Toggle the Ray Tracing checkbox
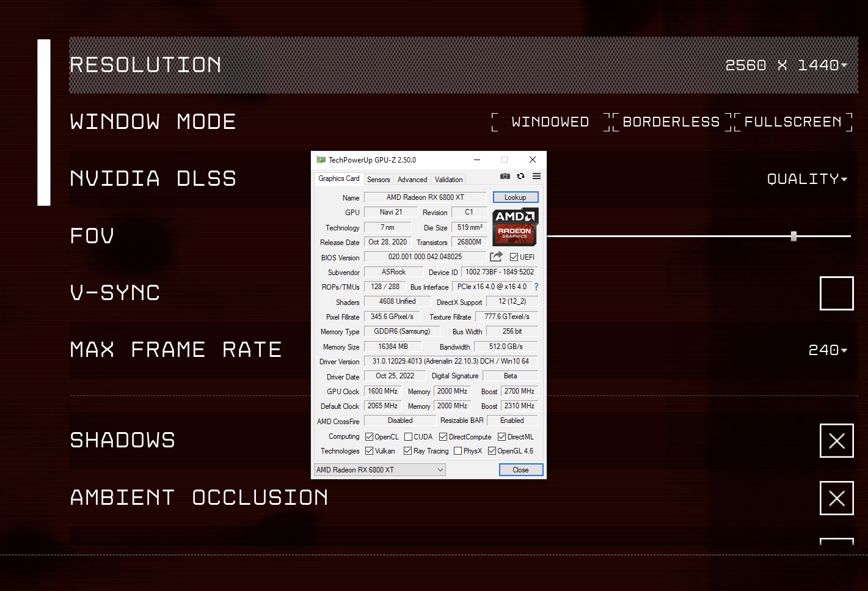 click(408, 451)
